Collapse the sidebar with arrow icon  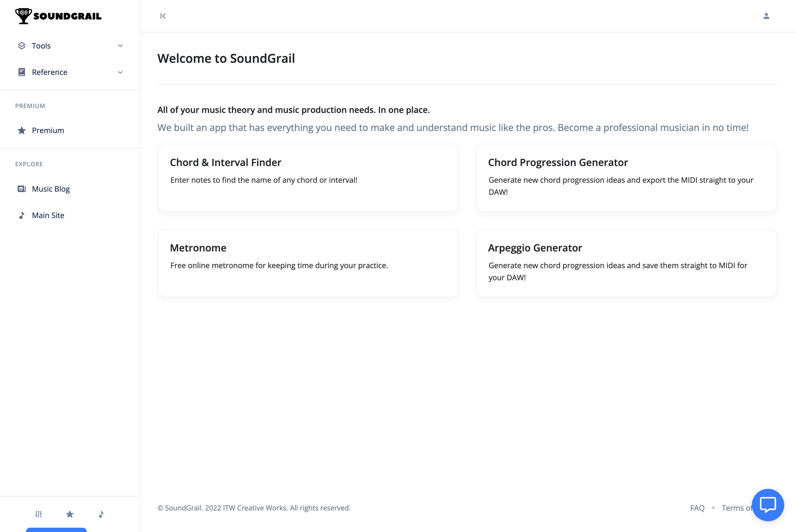click(163, 16)
